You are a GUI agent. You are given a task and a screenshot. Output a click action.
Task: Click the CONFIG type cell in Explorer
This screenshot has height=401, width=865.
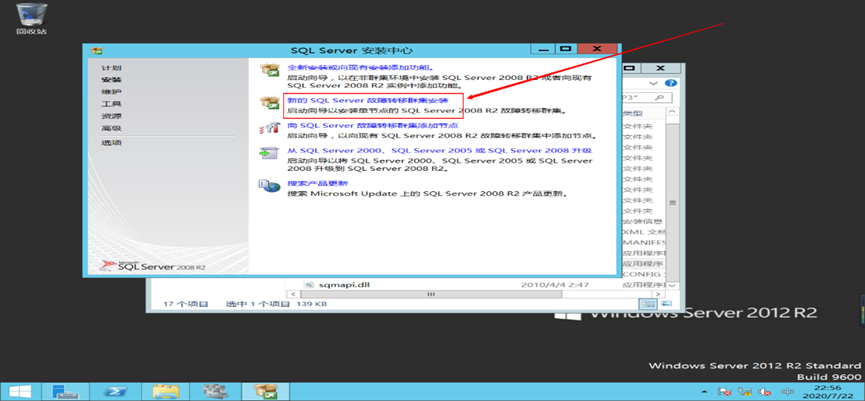pos(644,274)
